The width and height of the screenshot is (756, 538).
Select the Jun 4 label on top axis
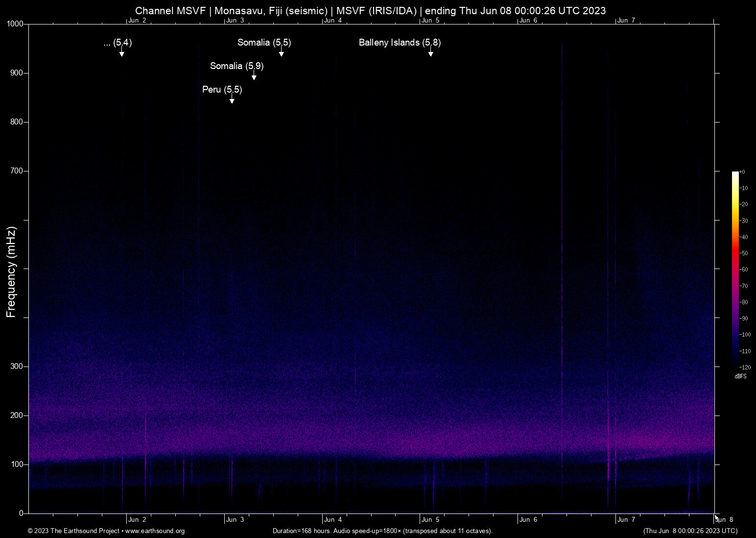pyautogui.click(x=333, y=21)
